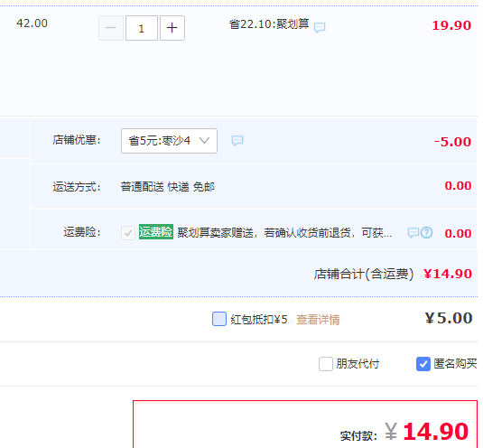Open comment icon next to 聚划算 discount
The width and height of the screenshot is (483, 448).
pos(320,27)
